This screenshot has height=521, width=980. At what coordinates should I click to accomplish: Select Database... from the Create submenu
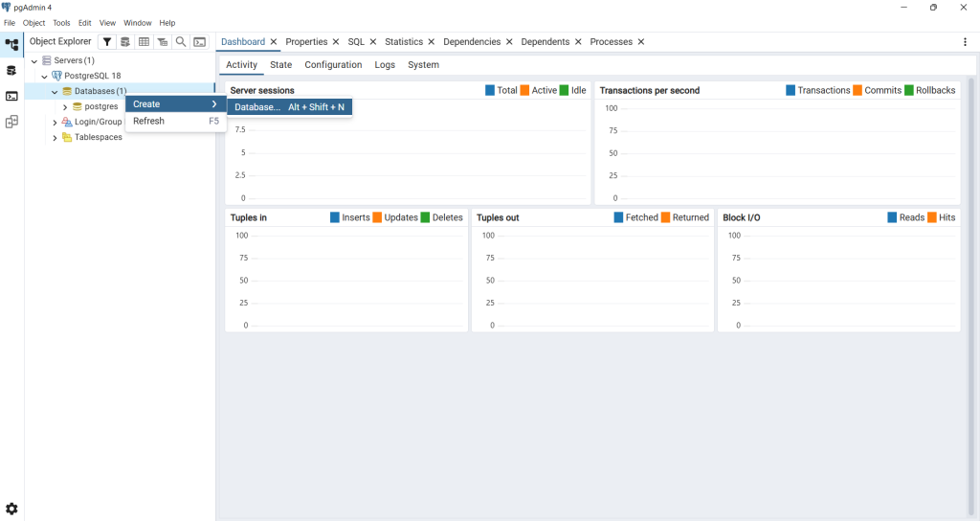tap(289, 107)
